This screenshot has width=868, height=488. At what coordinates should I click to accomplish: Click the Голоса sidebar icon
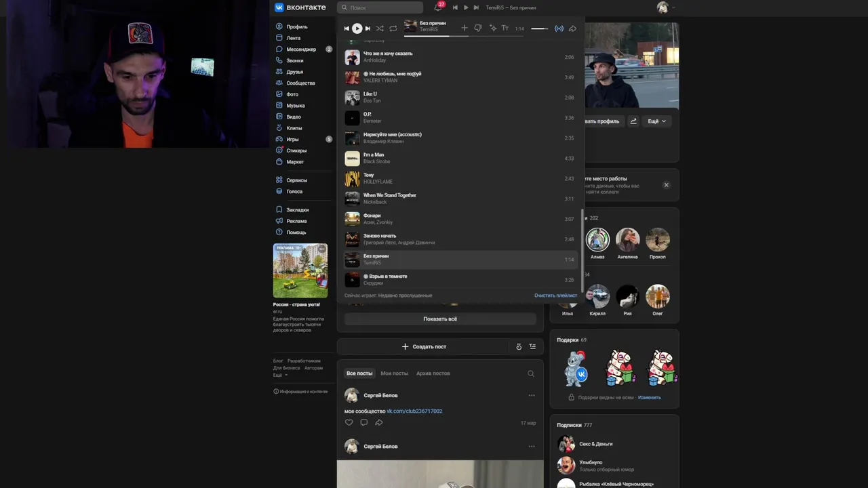pos(279,191)
